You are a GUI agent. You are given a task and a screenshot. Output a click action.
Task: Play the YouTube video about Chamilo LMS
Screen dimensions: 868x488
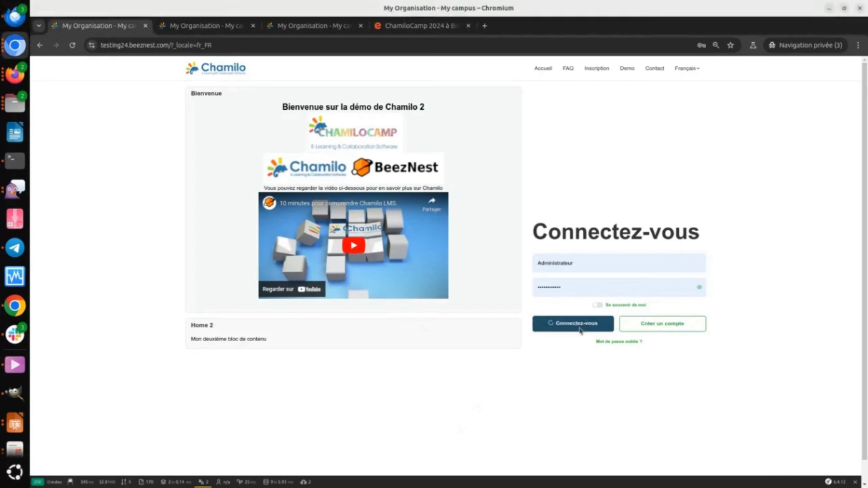click(x=353, y=245)
